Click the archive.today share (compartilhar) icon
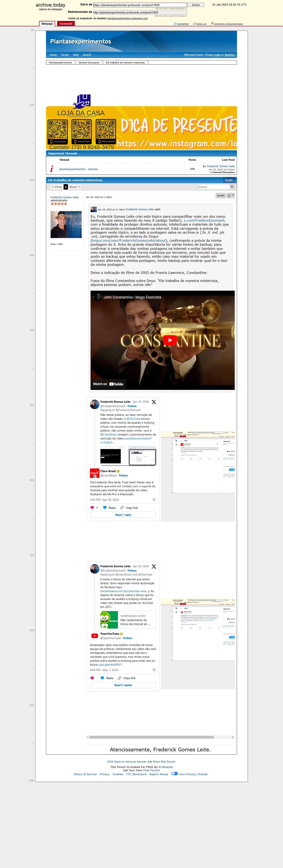This screenshot has width=283, height=868. pos(175,24)
